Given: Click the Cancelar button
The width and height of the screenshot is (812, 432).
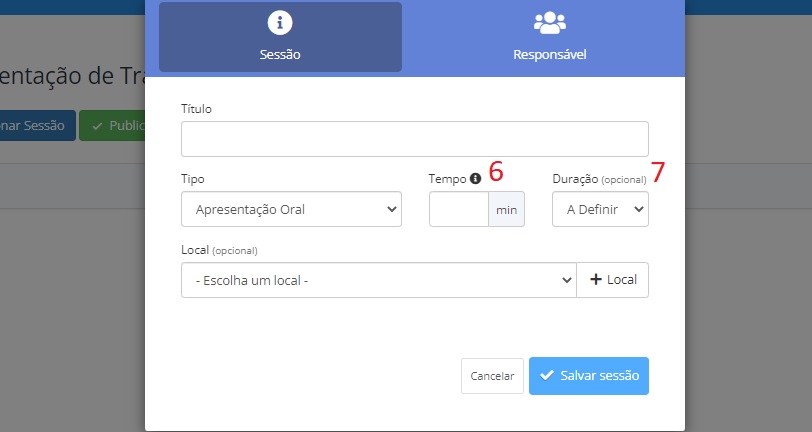Looking at the screenshot, I should tap(492, 376).
